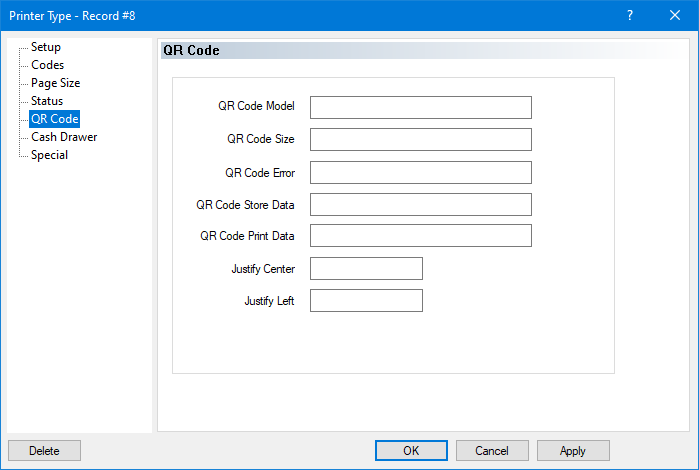Click the QR Code Print Data field
Screen dimensions: 699x470
tap(420, 236)
